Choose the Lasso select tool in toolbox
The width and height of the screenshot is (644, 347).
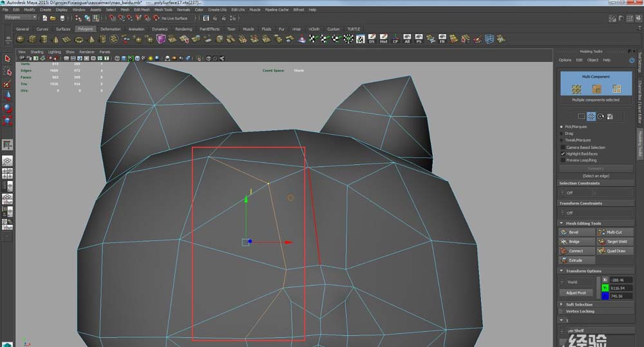(x=7, y=72)
